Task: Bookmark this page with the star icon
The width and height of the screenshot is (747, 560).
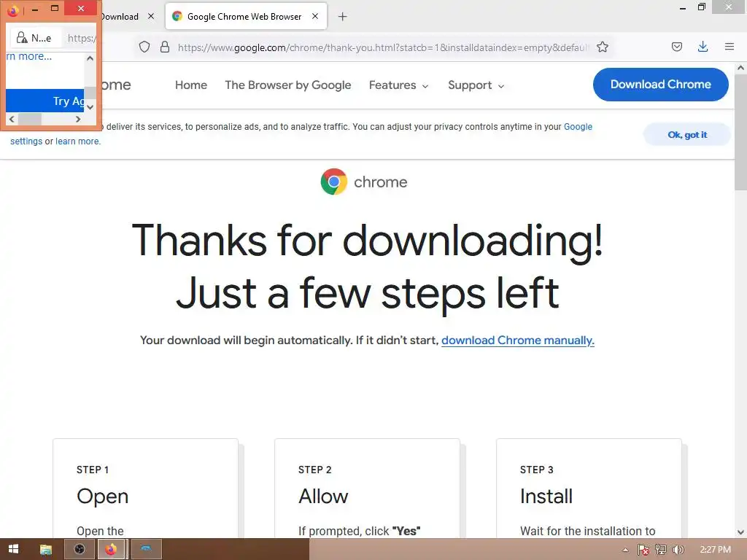Action: pyautogui.click(x=602, y=47)
